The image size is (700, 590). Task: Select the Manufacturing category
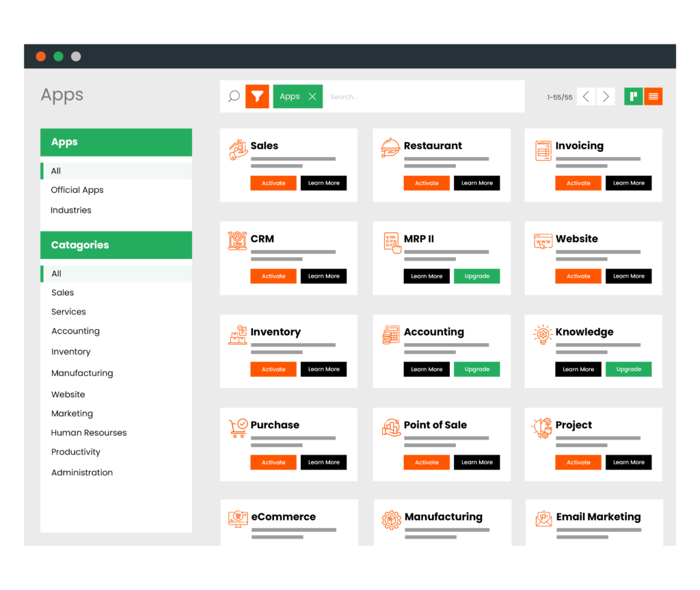82,373
